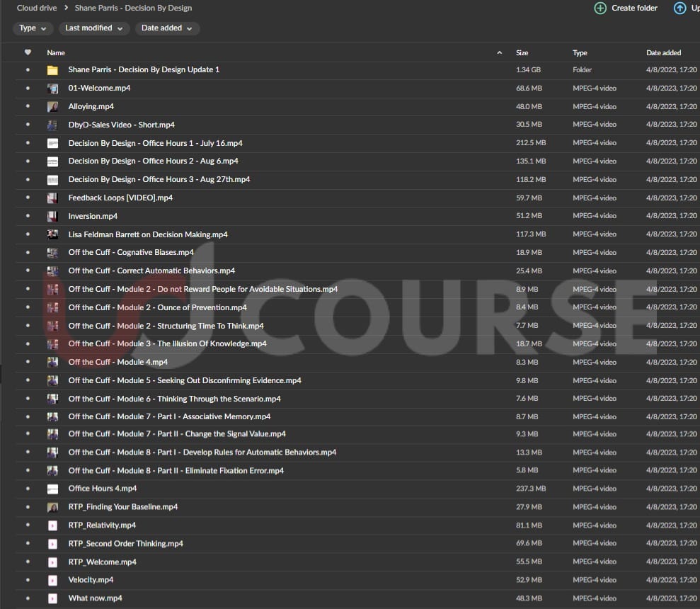
Task: Click the video icon beside Velocity.mp4
Action: point(52,580)
